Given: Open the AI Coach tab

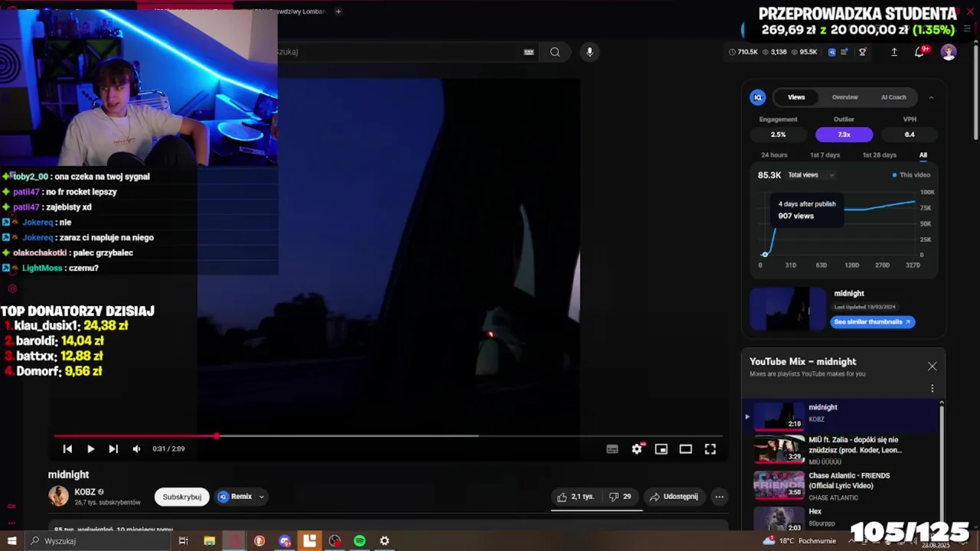Looking at the screenshot, I should pos(893,97).
